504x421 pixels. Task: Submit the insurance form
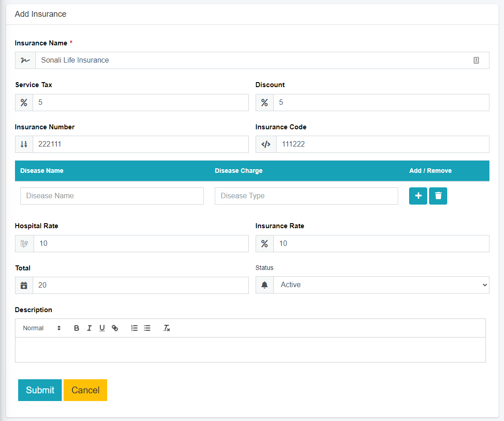point(40,390)
